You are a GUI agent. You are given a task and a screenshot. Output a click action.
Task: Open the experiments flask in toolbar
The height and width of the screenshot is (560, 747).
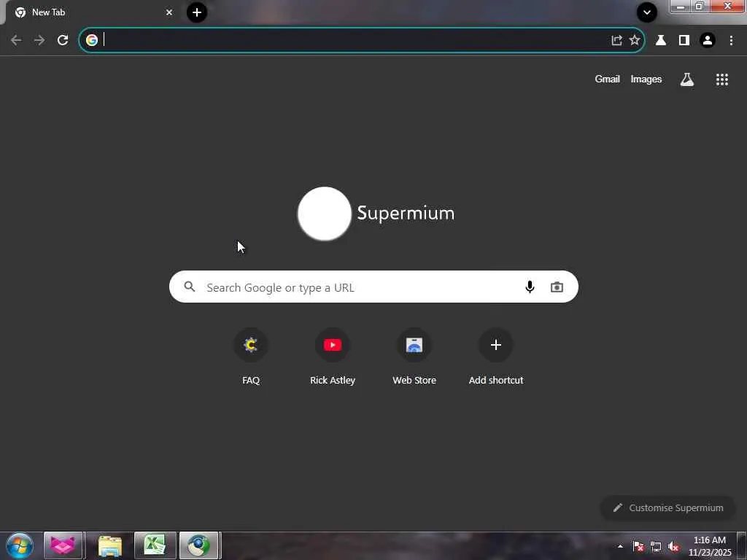click(661, 40)
